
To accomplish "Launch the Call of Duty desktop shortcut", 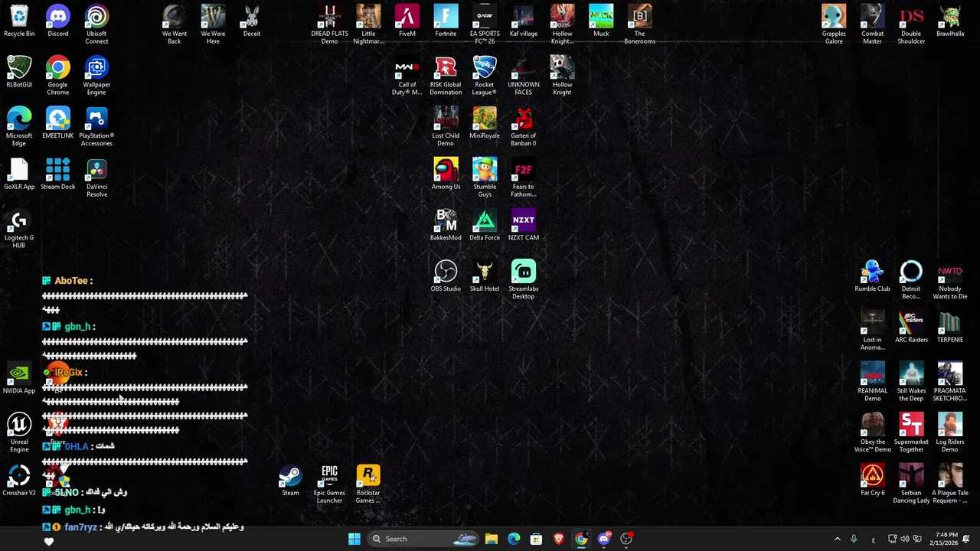I will (407, 76).
